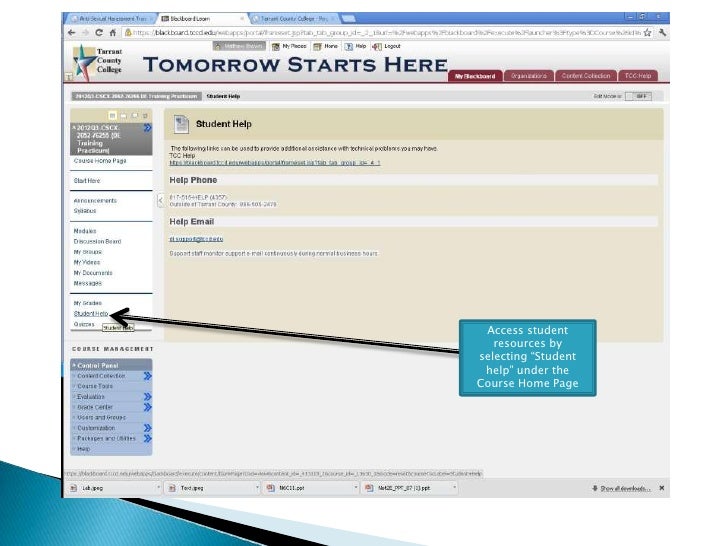Click the Control Panel header
728x546 pixels.
click(111, 365)
